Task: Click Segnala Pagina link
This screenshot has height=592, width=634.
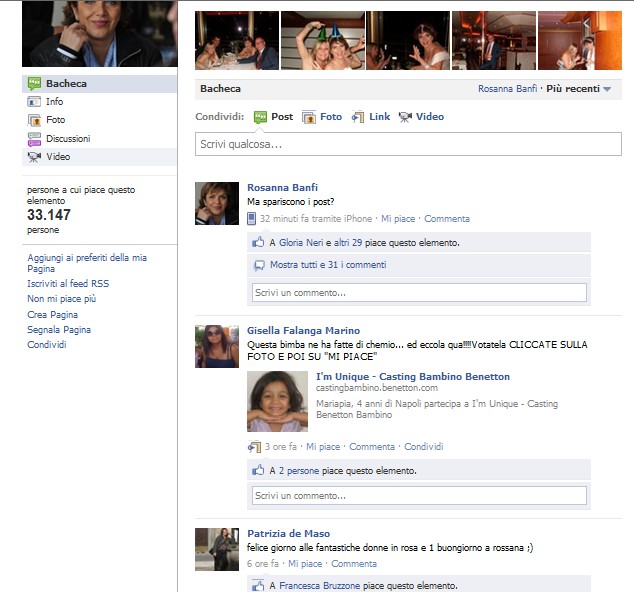Action: 59,330
